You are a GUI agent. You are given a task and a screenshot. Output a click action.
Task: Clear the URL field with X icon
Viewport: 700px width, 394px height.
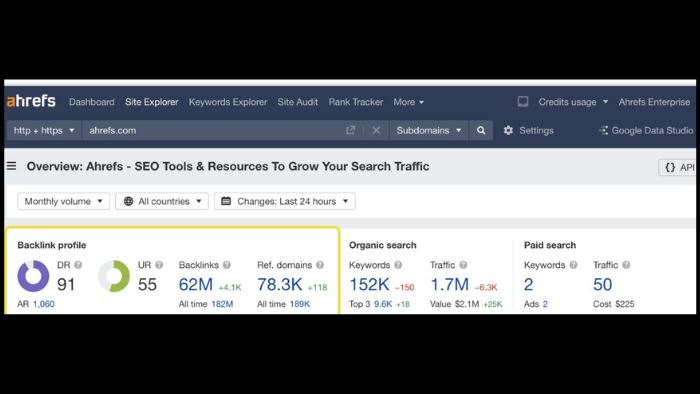click(x=376, y=130)
